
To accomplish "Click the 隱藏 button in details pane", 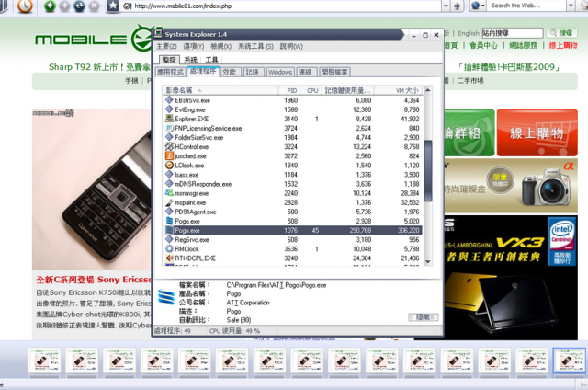I will point(423,317).
